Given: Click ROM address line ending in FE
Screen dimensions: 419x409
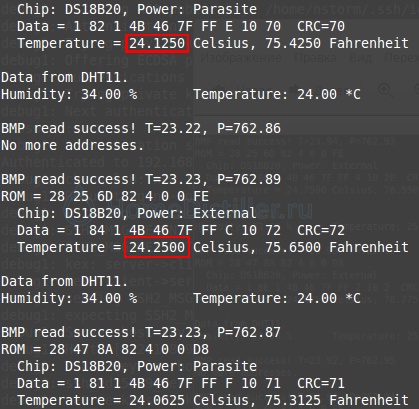Looking at the screenshot, I should click(105, 196).
